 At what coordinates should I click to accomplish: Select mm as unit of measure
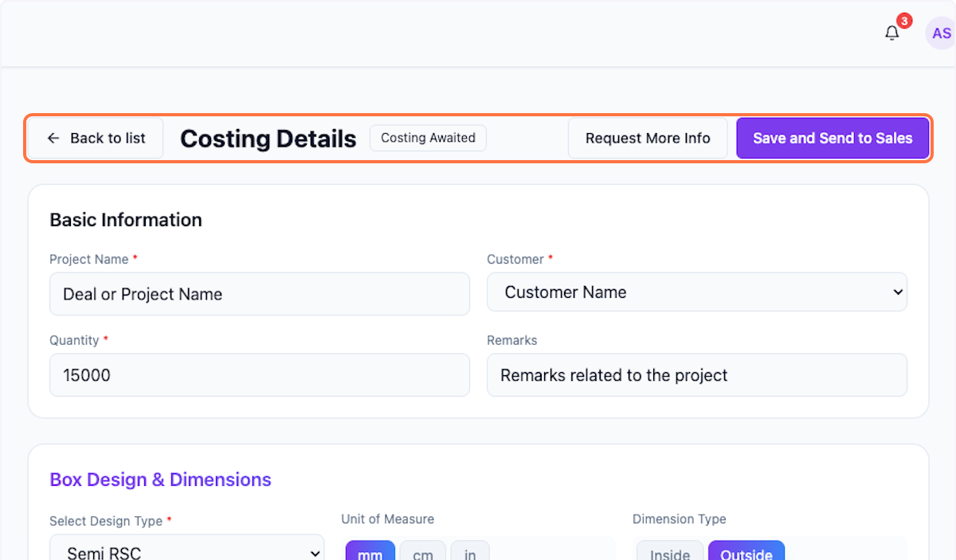(x=370, y=553)
